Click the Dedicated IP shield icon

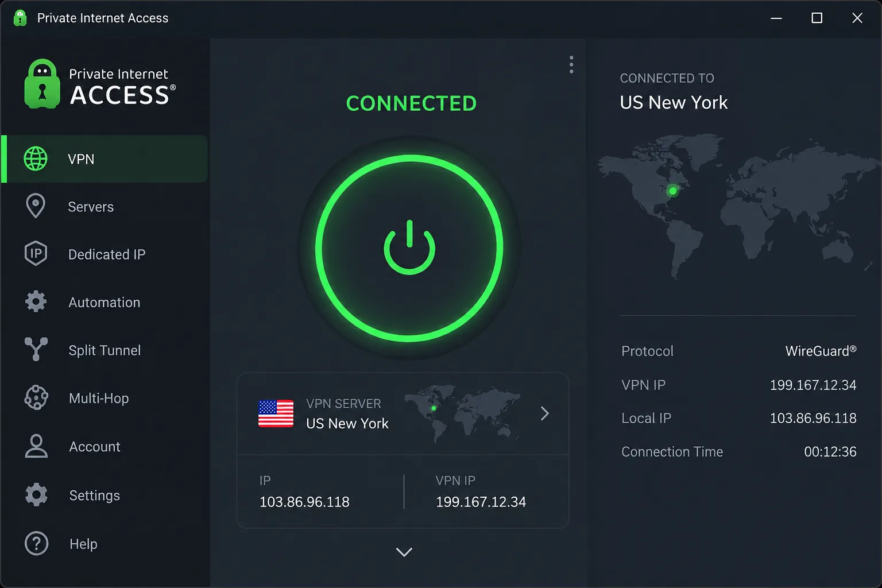(36, 254)
